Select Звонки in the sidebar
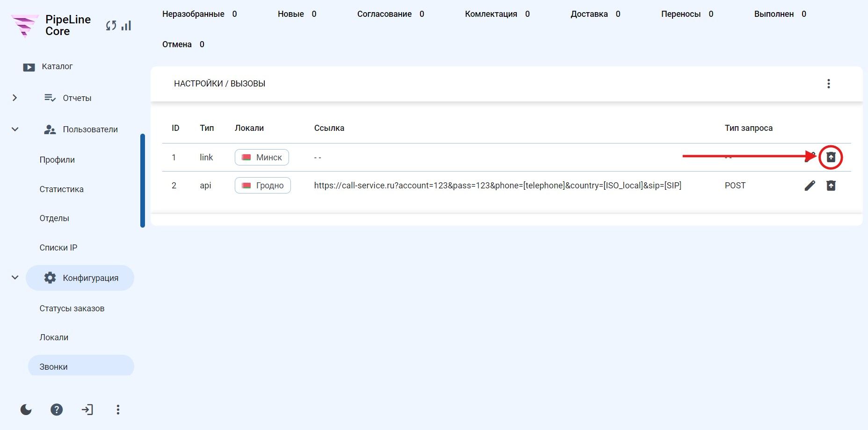868x430 pixels. pyautogui.click(x=81, y=366)
